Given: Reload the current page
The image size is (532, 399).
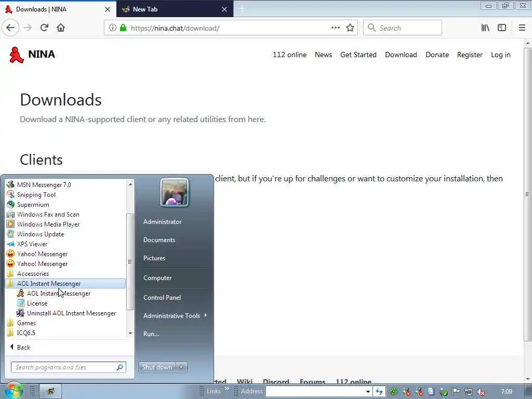Looking at the screenshot, I should (x=44, y=28).
